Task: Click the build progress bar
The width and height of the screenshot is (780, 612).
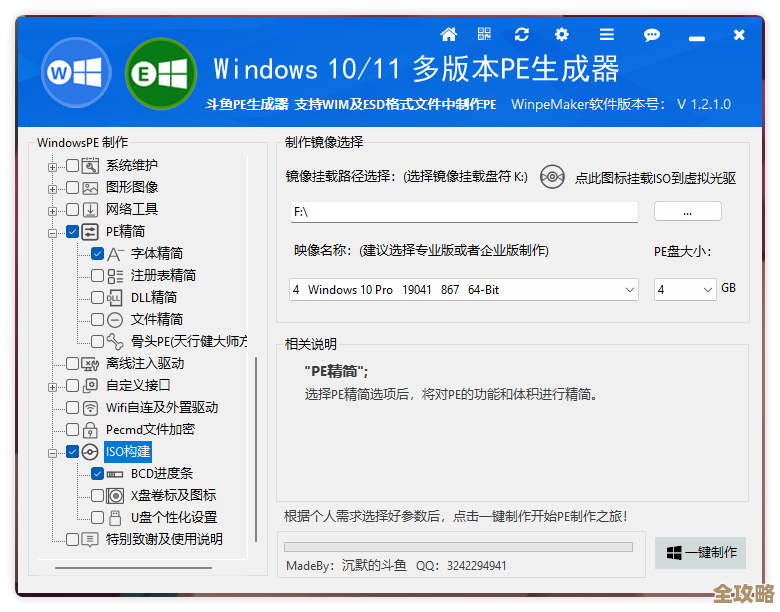Action: coord(458,547)
